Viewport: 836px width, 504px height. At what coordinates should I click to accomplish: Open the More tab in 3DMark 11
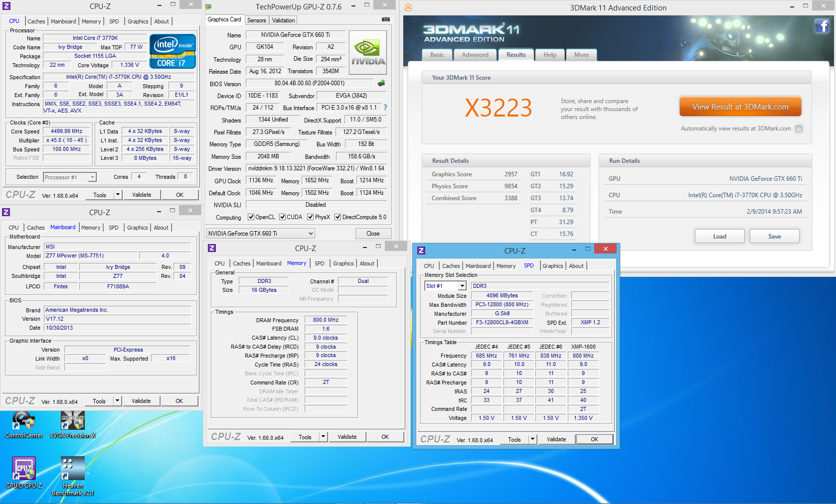[x=581, y=55]
